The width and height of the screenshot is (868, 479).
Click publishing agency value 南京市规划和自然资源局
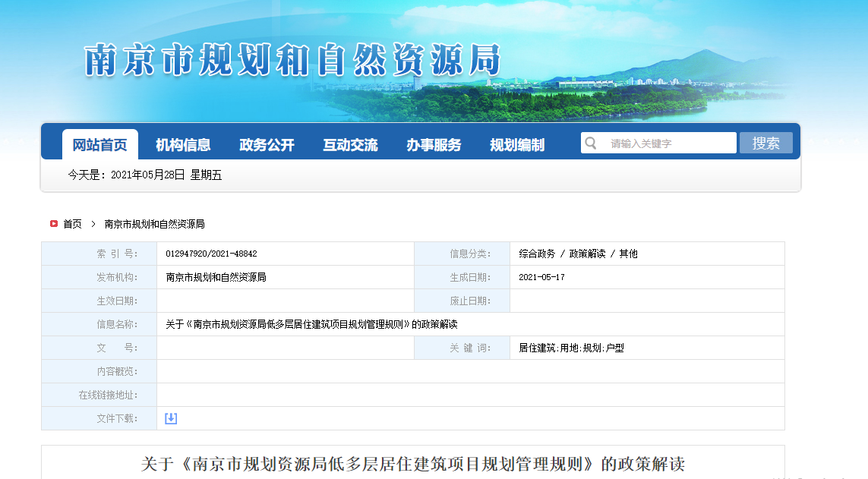216,277
